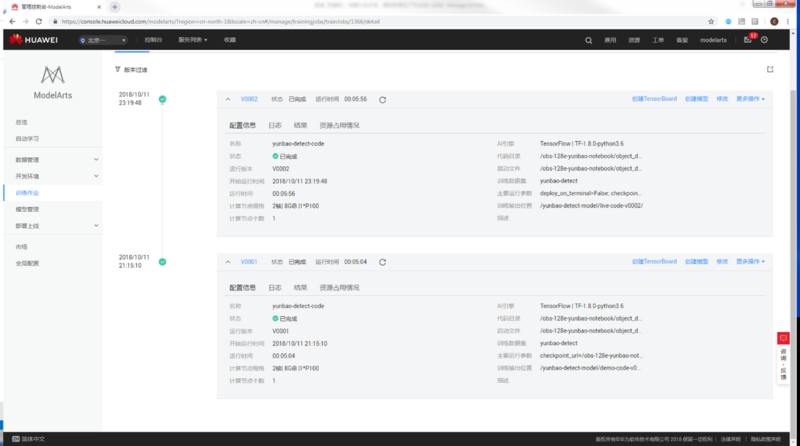The height and width of the screenshot is (446, 800).
Task: Click 修改 for V0001
Action: [722, 261]
